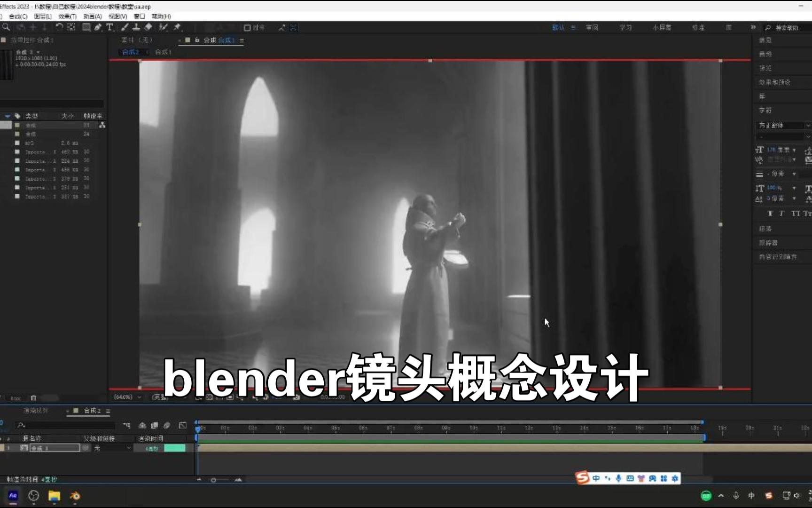Click the shy layers icon in timeline
812x508 pixels.
tap(142, 425)
